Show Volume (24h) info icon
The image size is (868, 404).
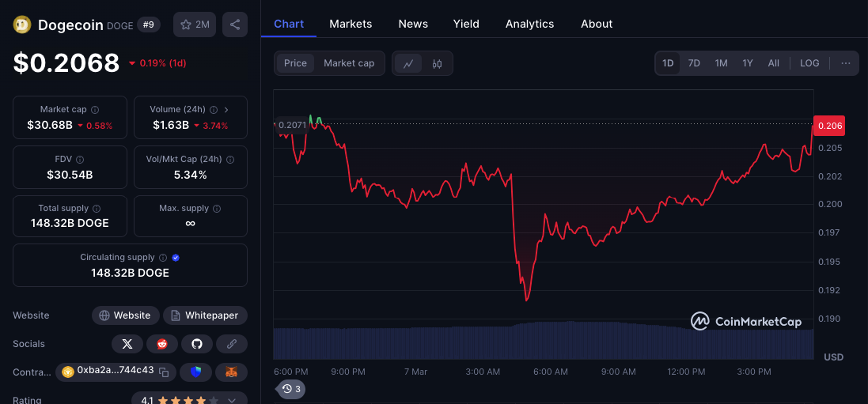(214, 110)
